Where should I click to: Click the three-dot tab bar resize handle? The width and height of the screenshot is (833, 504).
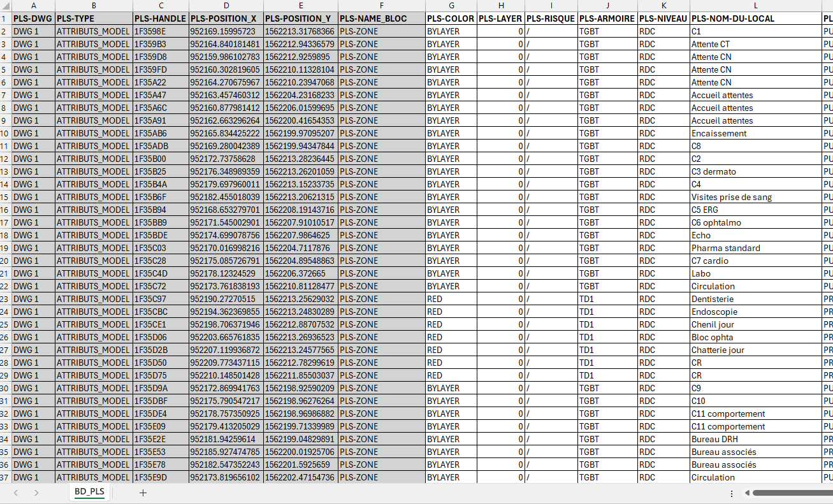[731, 493]
